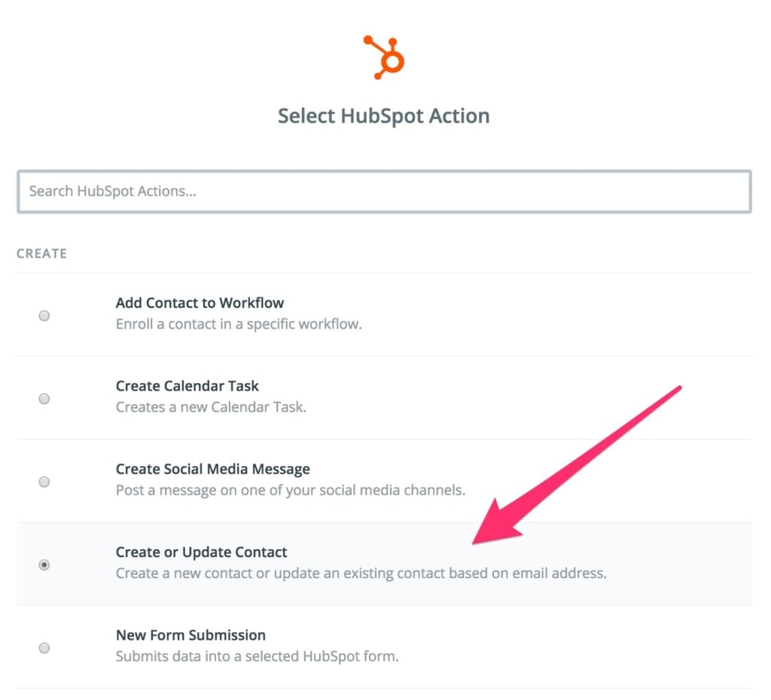Viewport: 771px width, 700px height.
Task: Select the New Form Submission radio button
Action: (44, 648)
